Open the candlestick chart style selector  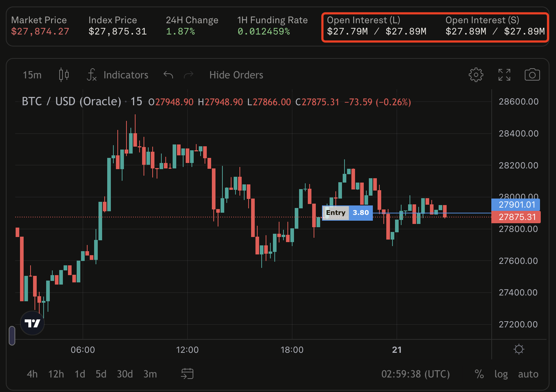64,75
